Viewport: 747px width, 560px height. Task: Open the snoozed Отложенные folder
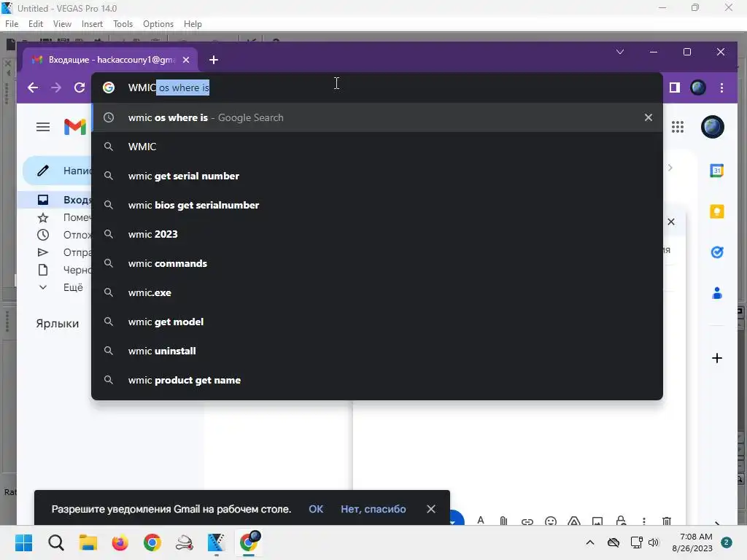55,235
